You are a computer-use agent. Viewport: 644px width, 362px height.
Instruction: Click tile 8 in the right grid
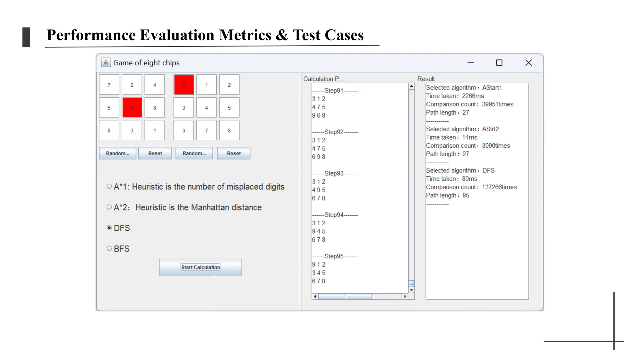point(229,130)
